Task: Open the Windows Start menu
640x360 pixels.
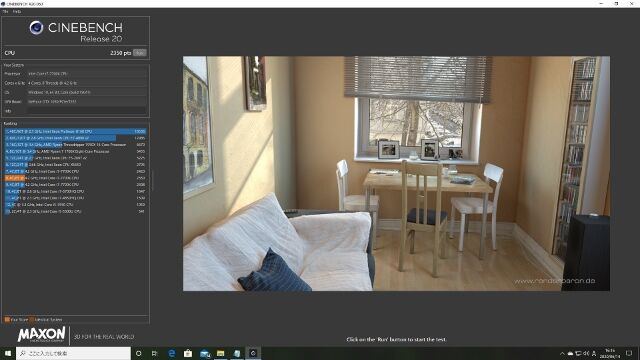Action: [x=8, y=353]
